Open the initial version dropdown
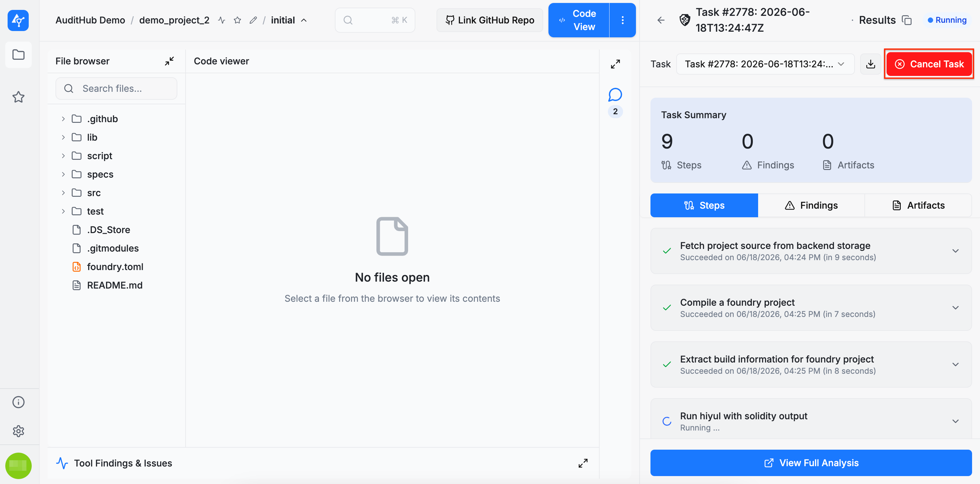The image size is (980, 484). pyautogui.click(x=289, y=20)
